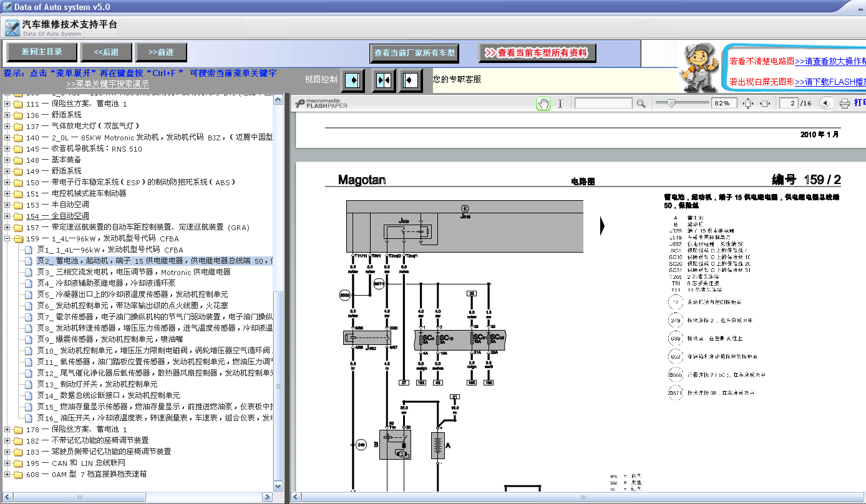This screenshot has height=504, width=866.
Task: Click the 返回主目录 button
Action: point(42,52)
